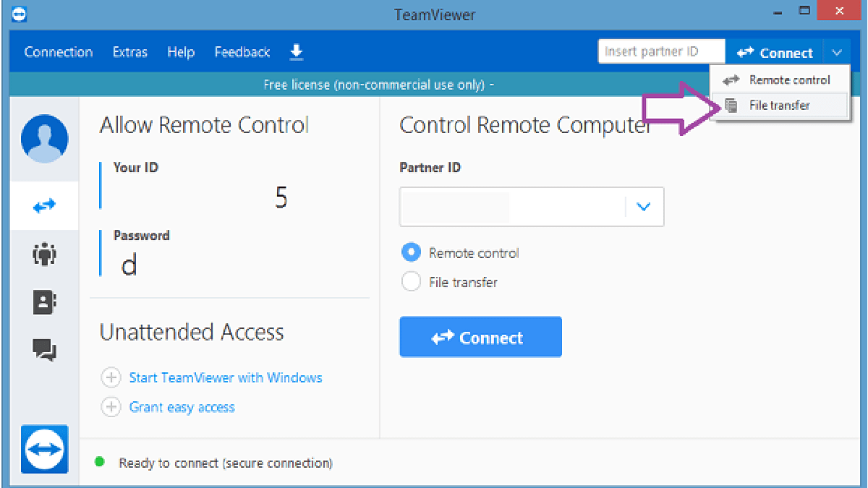Open the Remote Control tab in sidebar

[44, 205]
